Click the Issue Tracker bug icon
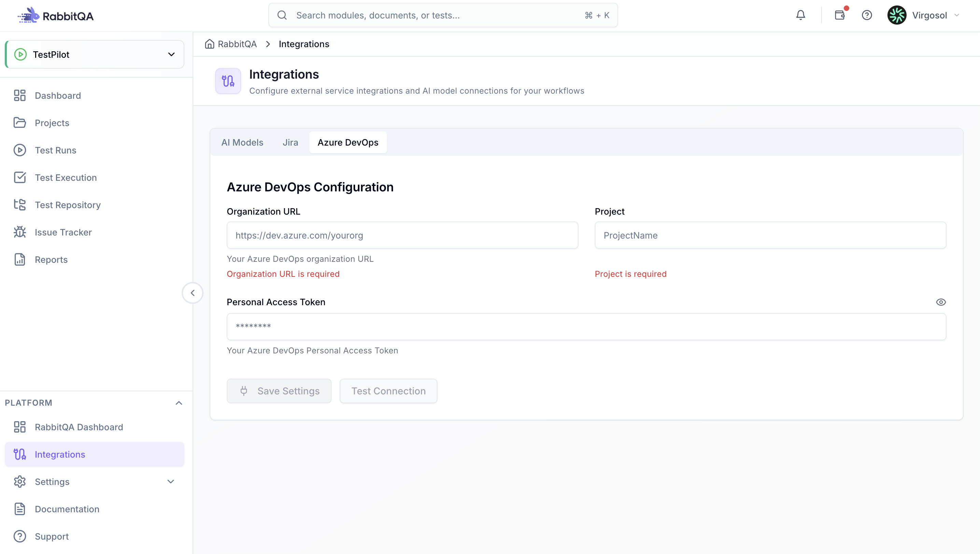 pyautogui.click(x=20, y=232)
